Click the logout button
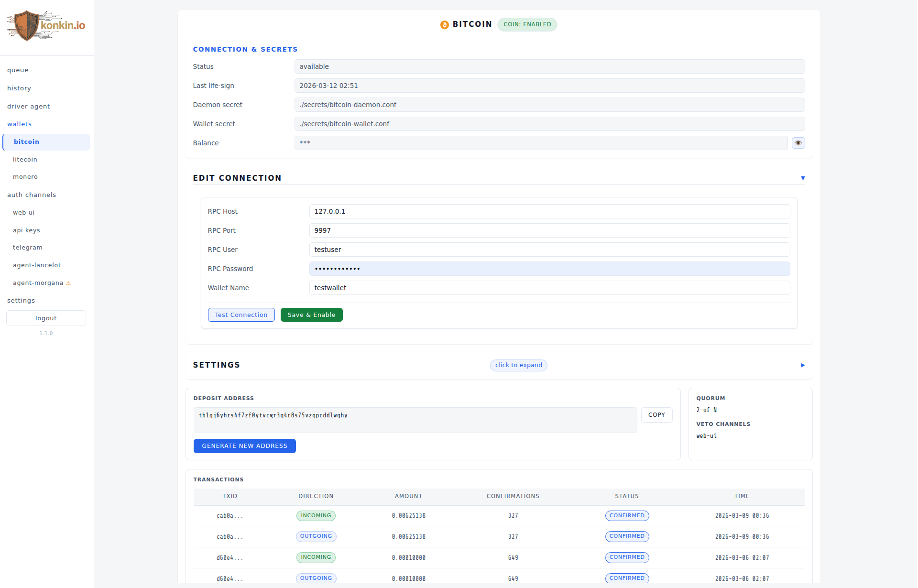This screenshot has height=588, width=918. click(46, 318)
